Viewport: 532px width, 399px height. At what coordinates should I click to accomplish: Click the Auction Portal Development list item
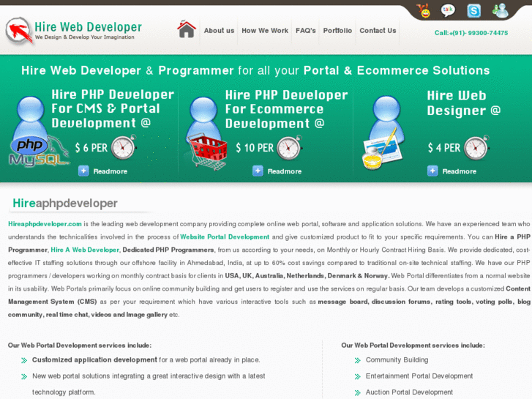[x=409, y=392]
